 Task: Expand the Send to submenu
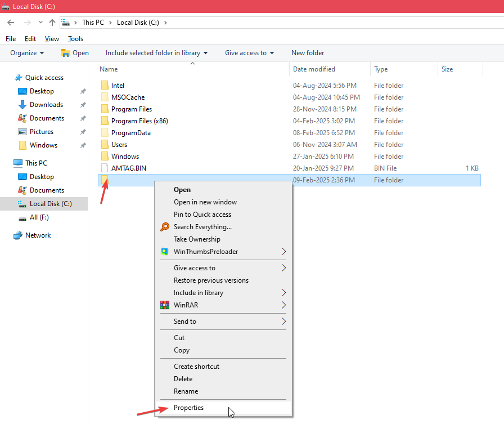pyautogui.click(x=283, y=322)
